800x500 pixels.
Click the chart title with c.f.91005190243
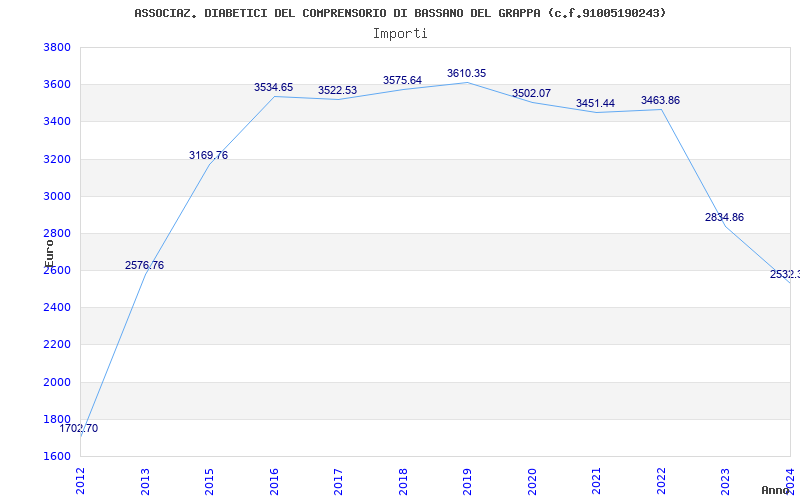[x=401, y=13]
